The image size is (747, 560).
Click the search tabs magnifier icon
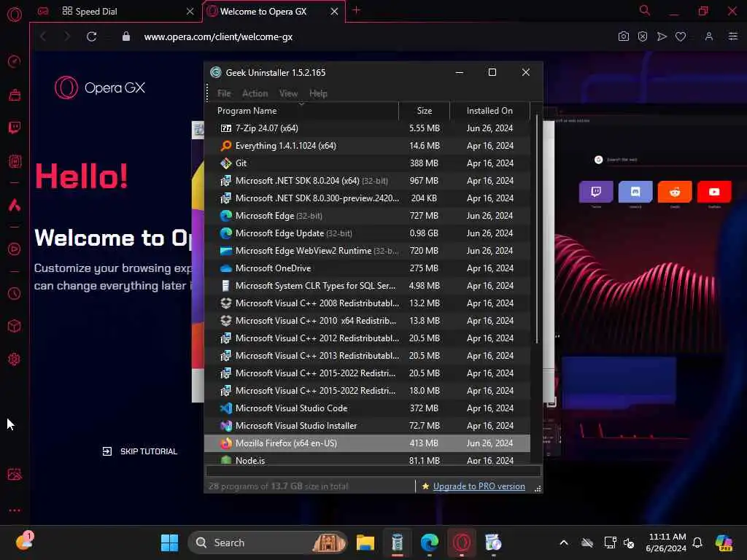coord(645,10)
